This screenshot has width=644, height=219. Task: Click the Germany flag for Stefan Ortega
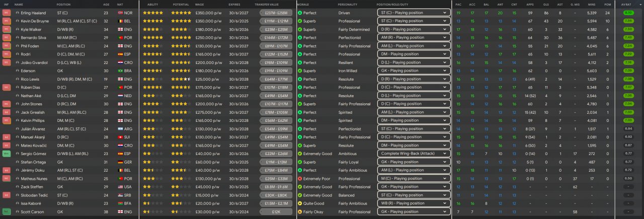coord(120,162)
